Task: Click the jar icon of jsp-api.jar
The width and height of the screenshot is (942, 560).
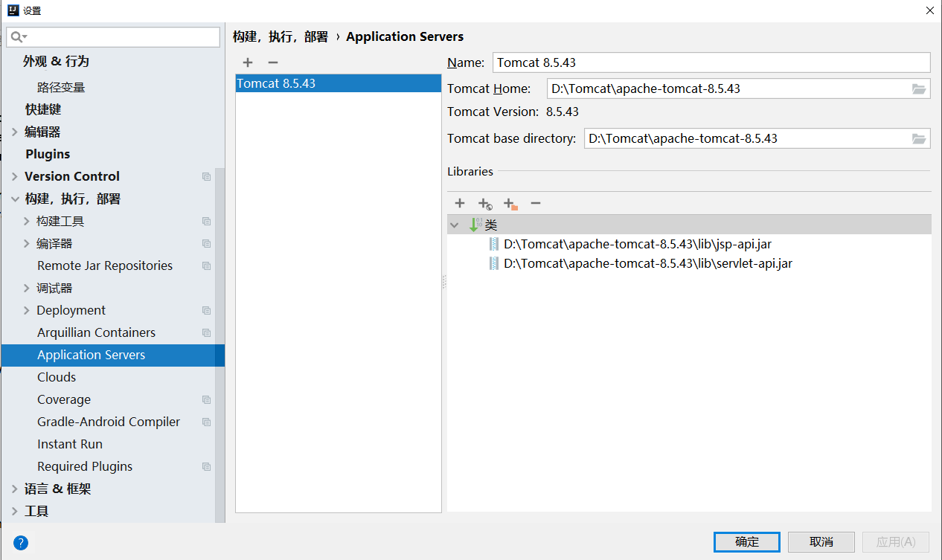Action: (x=494, y=244)
